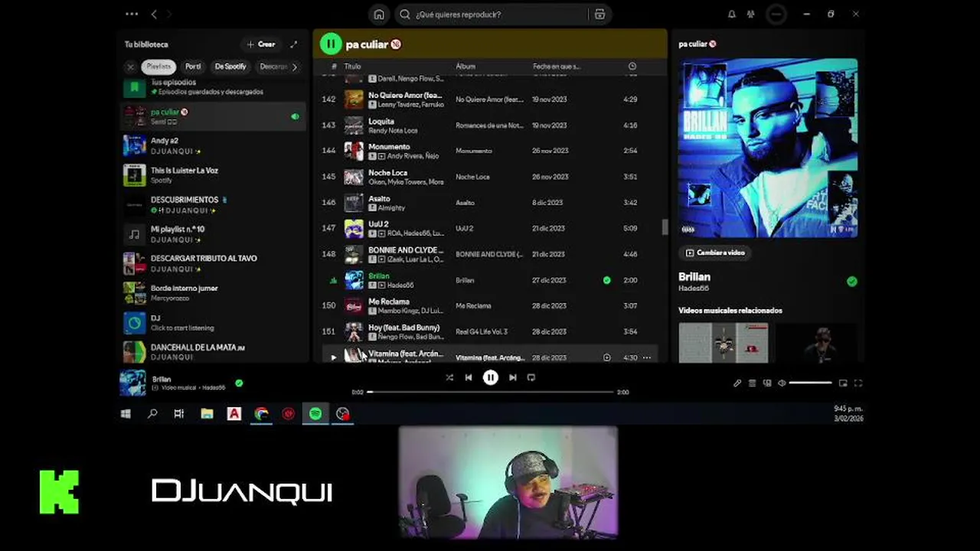This screenshot has width=980, height=551.
Task: Toggle saved checkmark on Brillan track row
Action: click(607, 280)
